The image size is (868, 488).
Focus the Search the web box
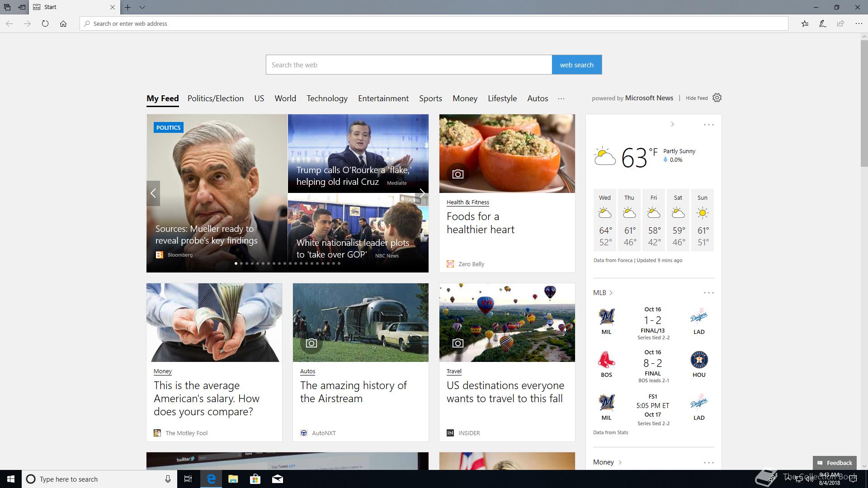click(409, 65)
